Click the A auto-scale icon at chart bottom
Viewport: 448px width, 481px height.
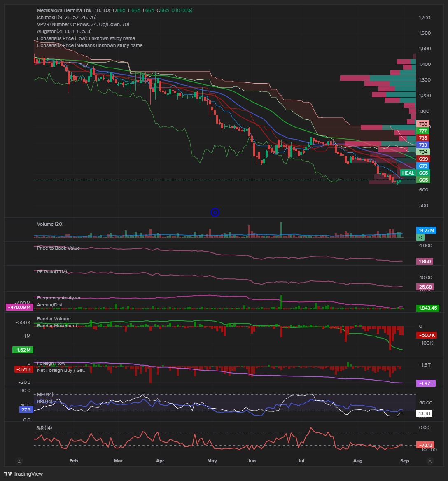(x=430, y=461)
